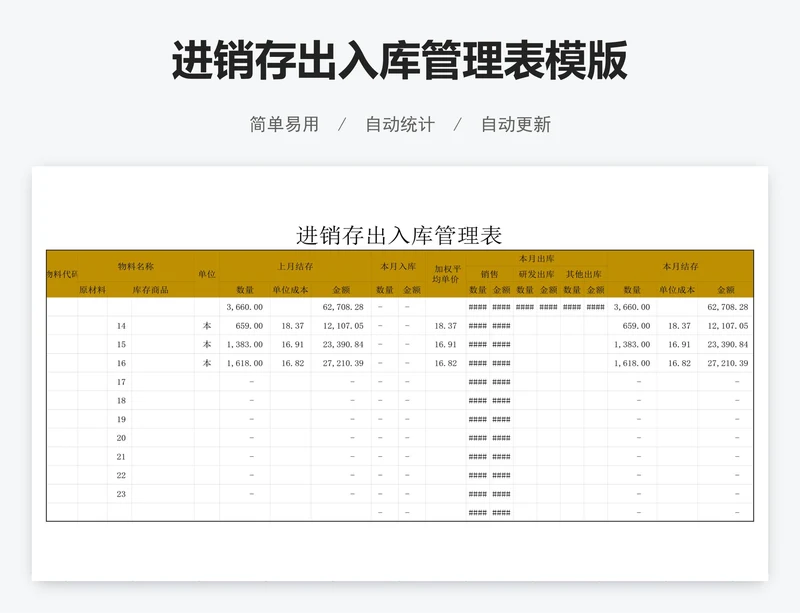Click the 销售 sub-header
This screenshot has width=800, height=613.
click(x=489, y=274)
